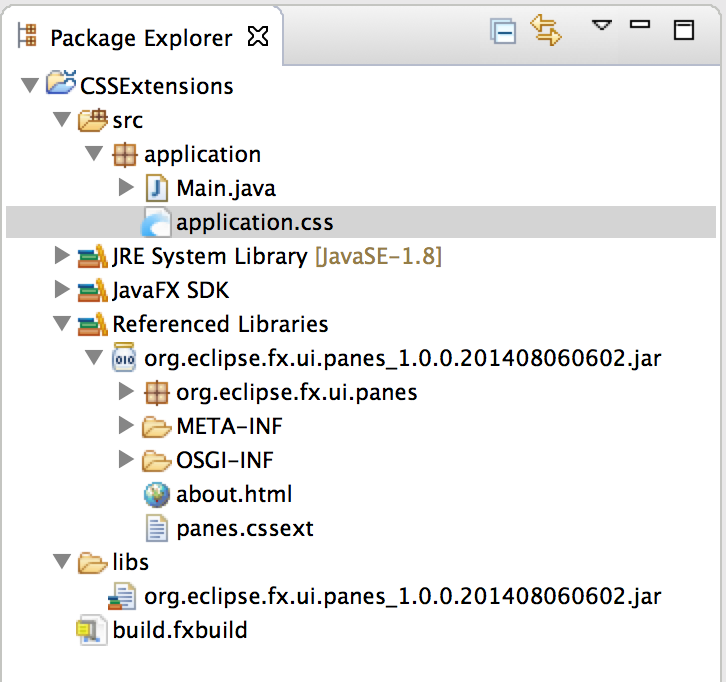The image size is (726, 682).
Task: Click the libs folder icon
Action: 93,562
